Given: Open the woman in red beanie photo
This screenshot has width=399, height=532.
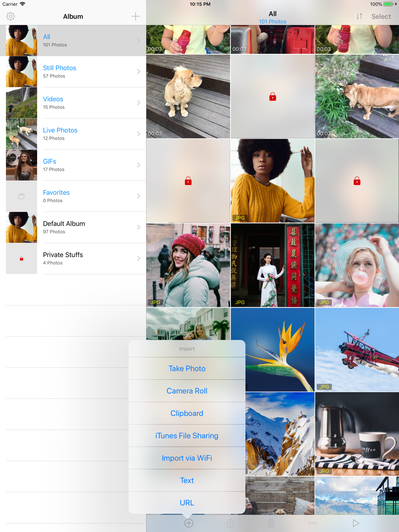Looking at the screenshot, I should point(188,265).
